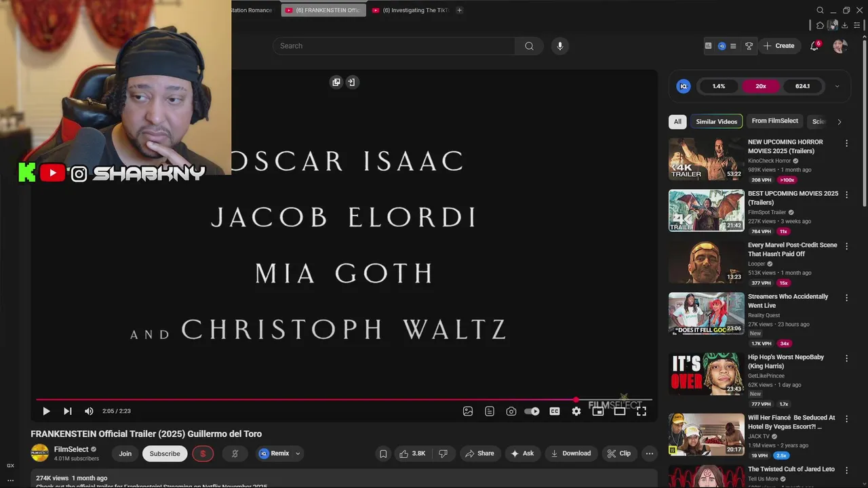Click the trophy icon in header
Screen dimensions: 868x488
click(x=749, y=46)
